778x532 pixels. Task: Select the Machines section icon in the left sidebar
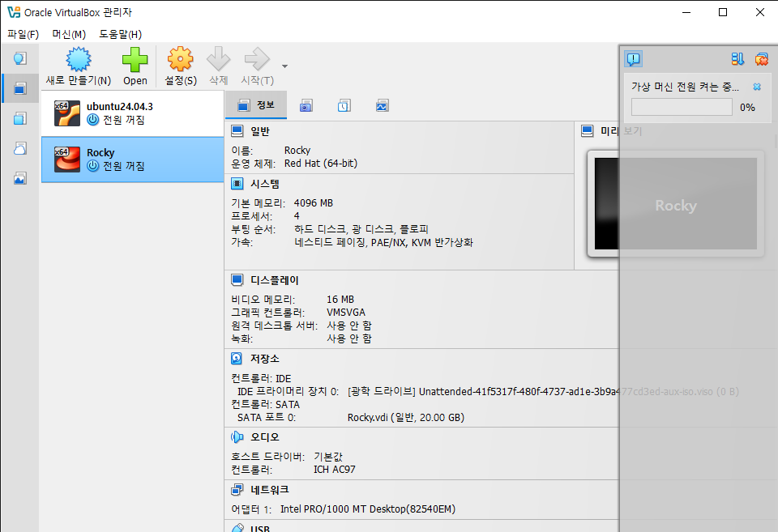point(19,89)
